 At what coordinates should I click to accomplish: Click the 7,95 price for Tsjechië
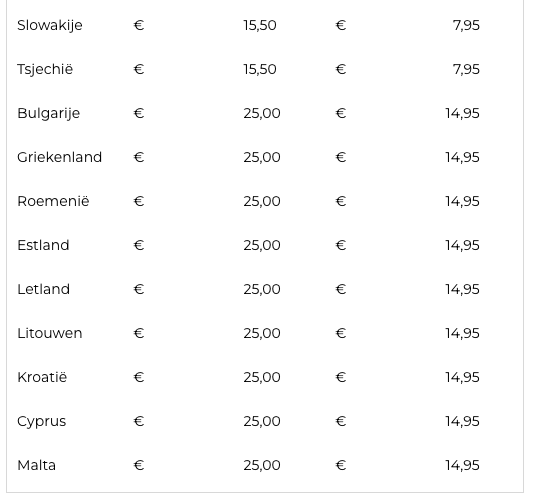[466, 69]
